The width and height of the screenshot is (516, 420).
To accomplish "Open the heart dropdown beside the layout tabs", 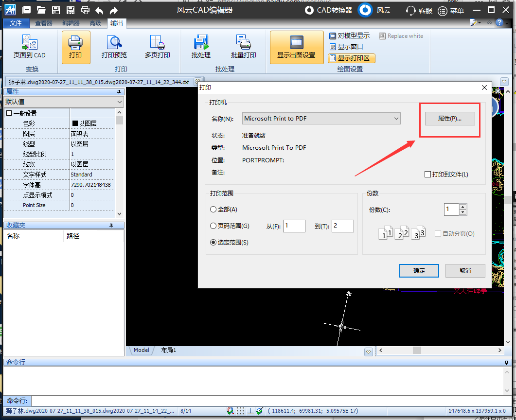I will [368, 352].
